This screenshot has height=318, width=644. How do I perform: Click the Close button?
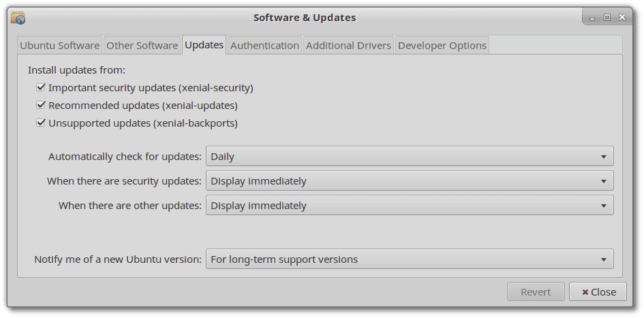coord(598,291)
